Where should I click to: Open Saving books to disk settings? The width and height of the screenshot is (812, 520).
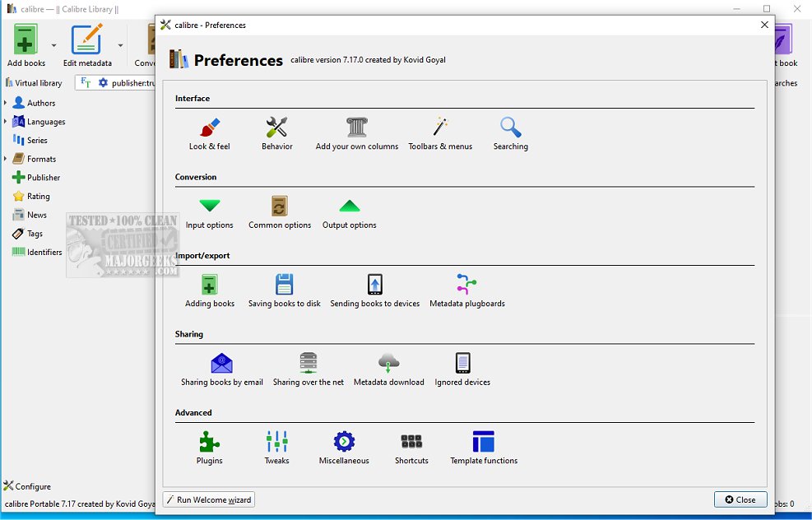point(285,291)
